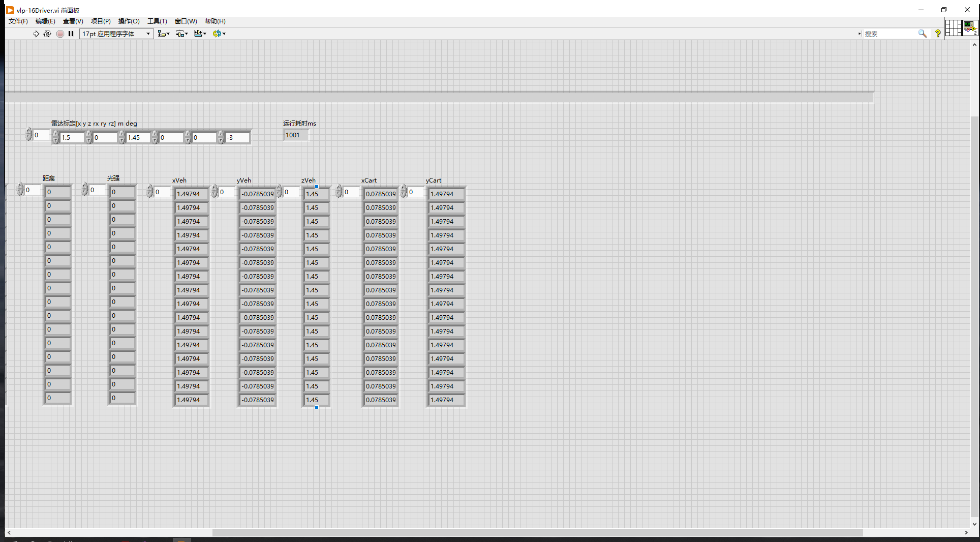This screenshot has height=542, width=980.
Task: Click the yVeh array index stepper
Action: point(214,192)
